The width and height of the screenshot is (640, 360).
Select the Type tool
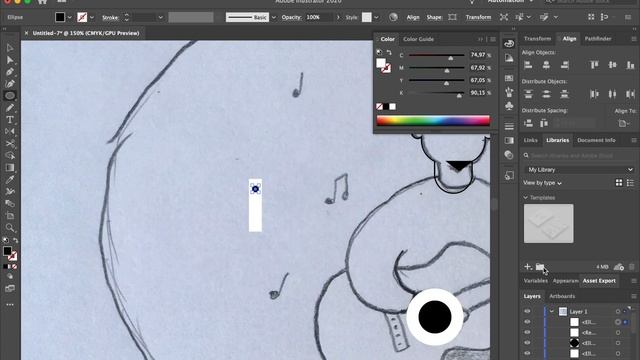10,120
